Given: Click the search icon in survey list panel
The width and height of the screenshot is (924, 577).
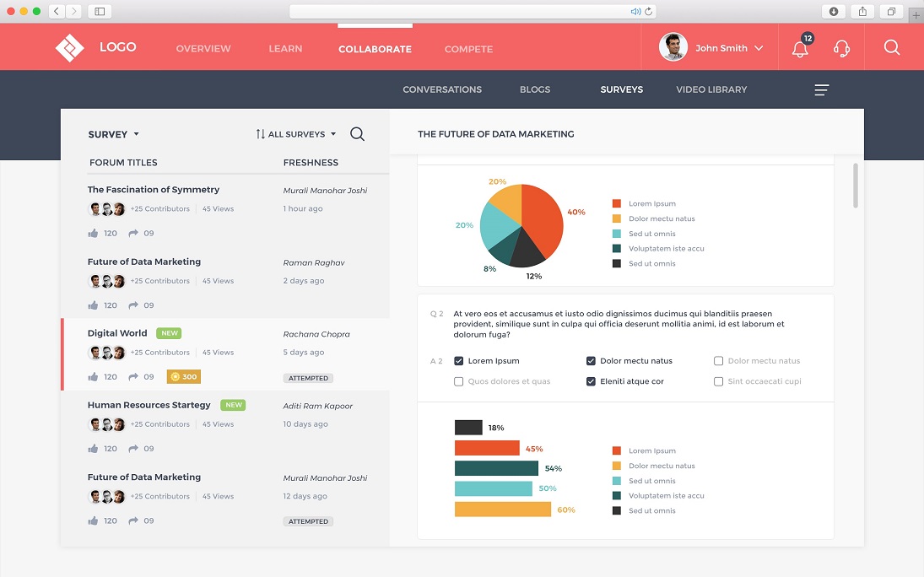Looking at the screenshot, I should (357, 134).
